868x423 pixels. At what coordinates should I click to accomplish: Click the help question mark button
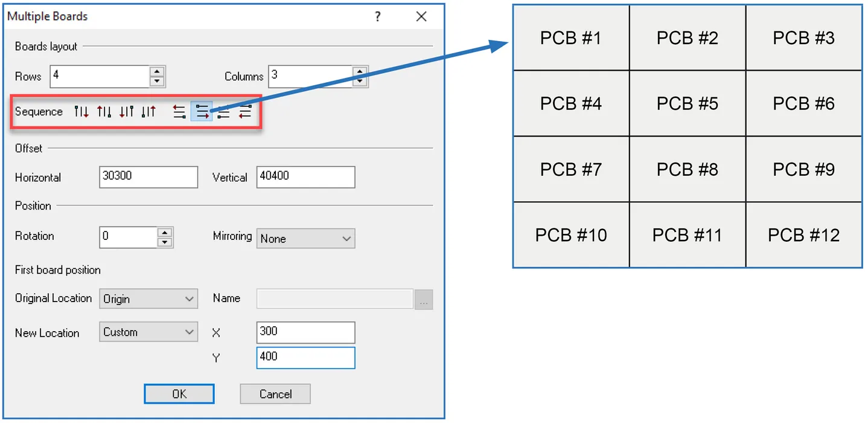[378, 17]
